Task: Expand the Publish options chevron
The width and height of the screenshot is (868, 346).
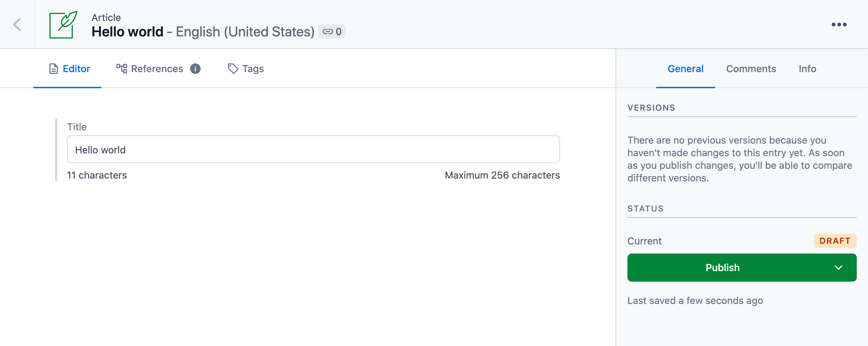Action: [x=839, y=268]
